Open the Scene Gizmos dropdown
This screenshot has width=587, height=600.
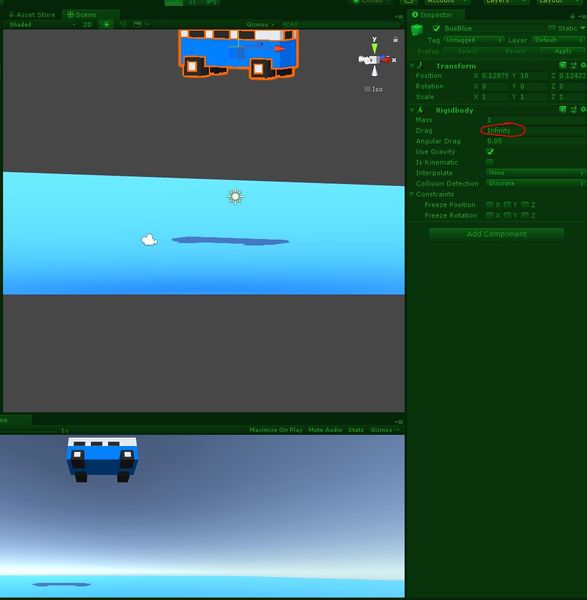click(260, 24)
